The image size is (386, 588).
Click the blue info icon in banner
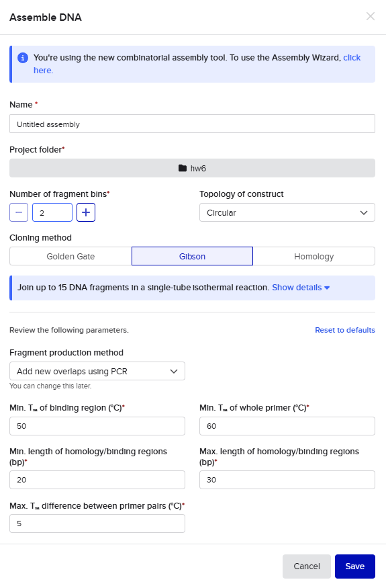coord(23,58)
